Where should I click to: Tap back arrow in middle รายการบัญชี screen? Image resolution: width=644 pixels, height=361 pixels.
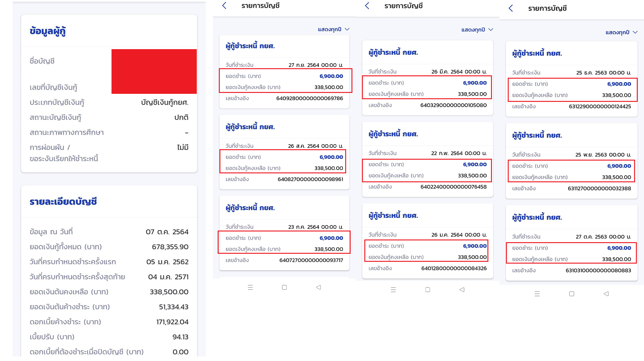click(367, 6)
